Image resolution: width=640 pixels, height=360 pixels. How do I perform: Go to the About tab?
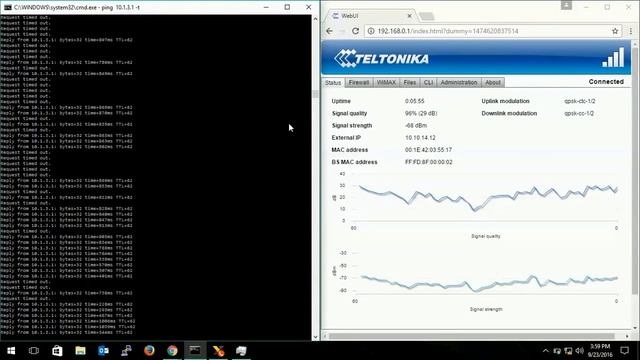click(493, 82)
